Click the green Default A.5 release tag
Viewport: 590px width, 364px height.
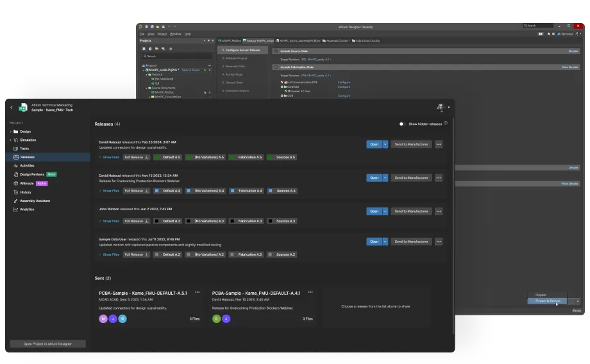pos(167,157)
